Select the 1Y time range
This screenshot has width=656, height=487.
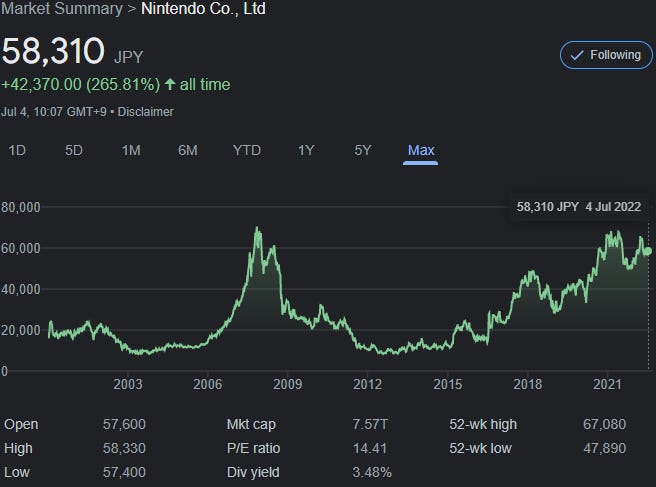[x=306, y=150]
